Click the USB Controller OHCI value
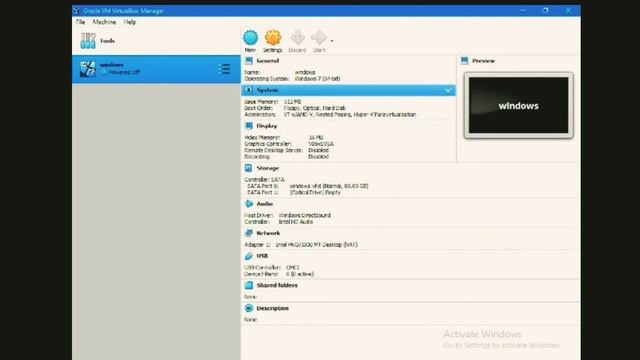 293,267
